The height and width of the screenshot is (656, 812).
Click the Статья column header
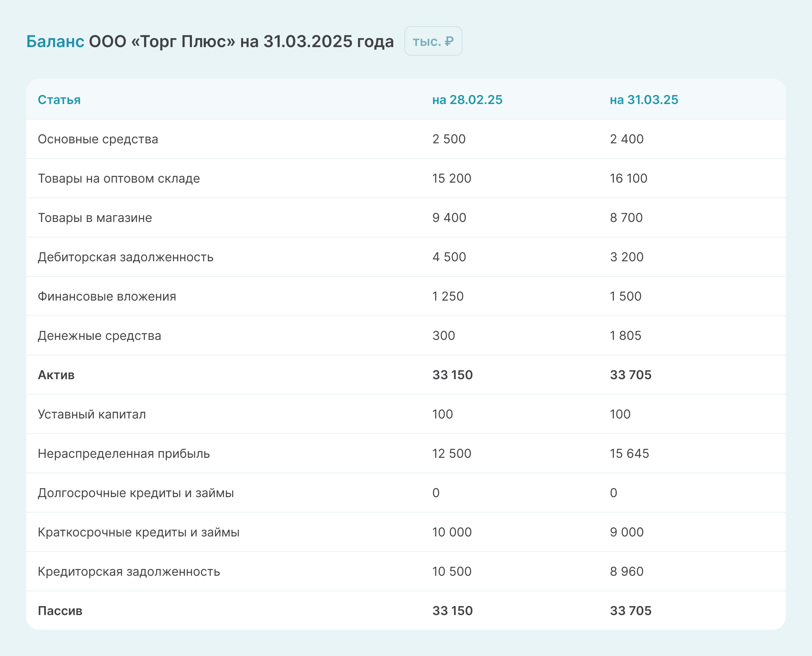point(59,100)
